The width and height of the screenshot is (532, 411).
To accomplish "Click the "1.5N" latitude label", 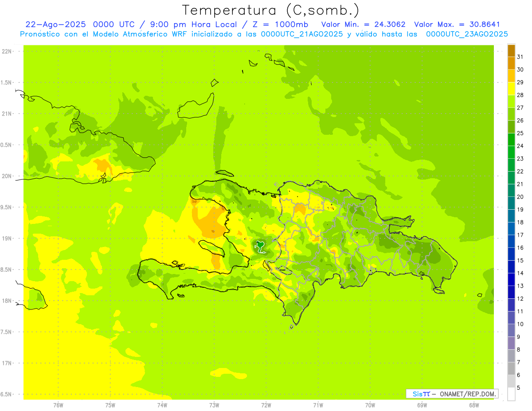I will pos(7,82).
